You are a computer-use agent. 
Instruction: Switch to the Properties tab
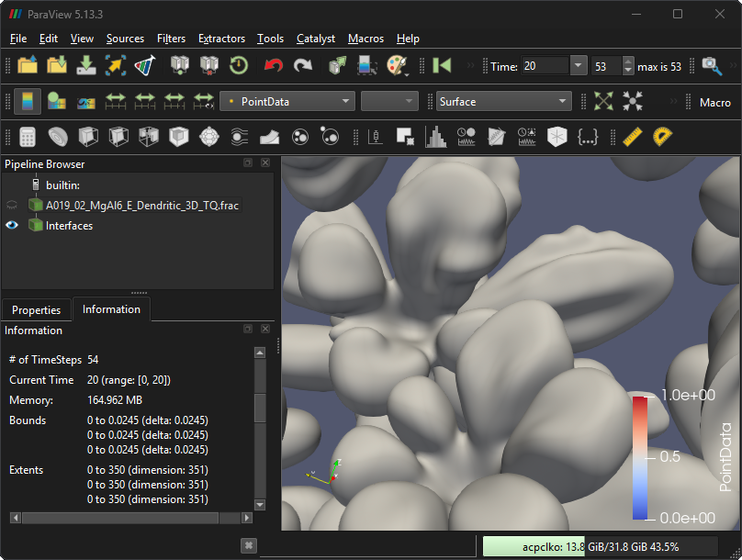pyautogui.click(x=37, y=310)
